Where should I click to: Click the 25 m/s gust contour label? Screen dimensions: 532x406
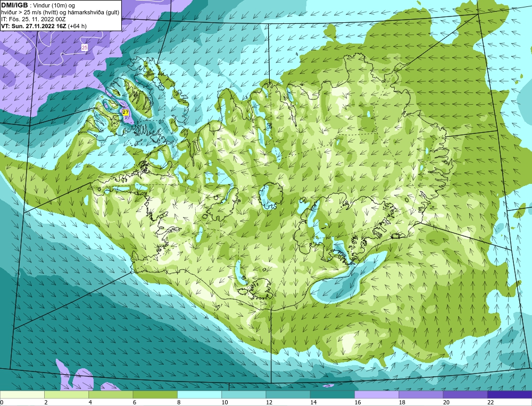click(x=85, y=48)
